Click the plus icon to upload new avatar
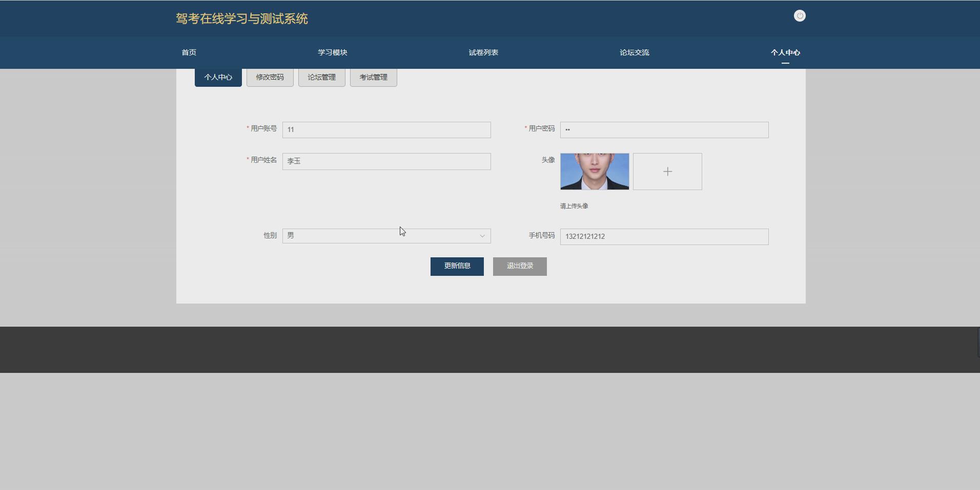The image size is (980, 490). point(667,171)
